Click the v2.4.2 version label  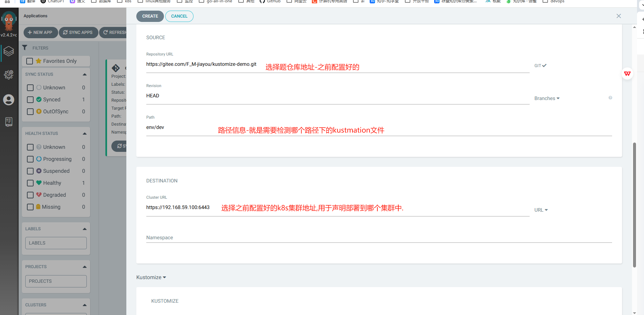pos(9,35)
